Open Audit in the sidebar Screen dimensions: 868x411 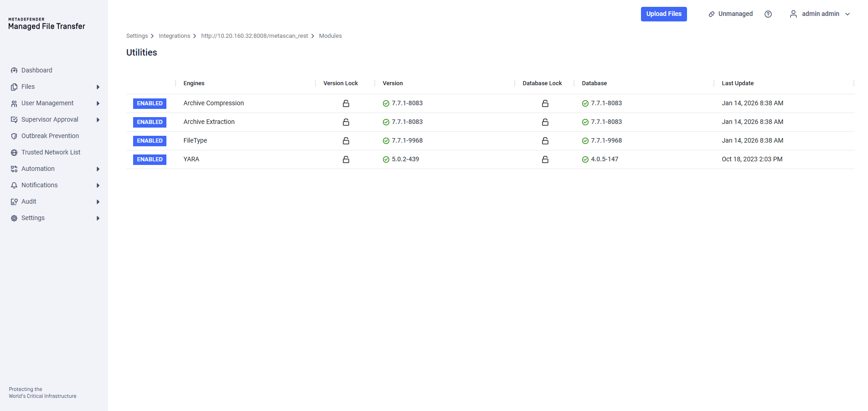click(x=29, y=202)
